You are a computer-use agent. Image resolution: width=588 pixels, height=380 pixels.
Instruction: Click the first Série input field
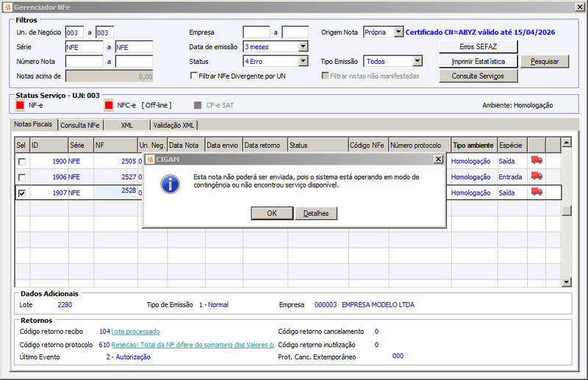pos(84,47)
